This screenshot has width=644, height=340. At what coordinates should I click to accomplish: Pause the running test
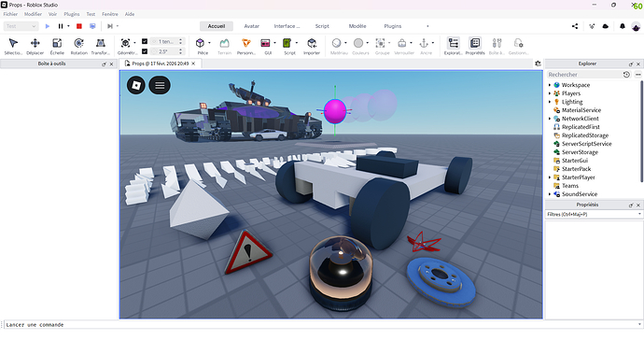click(x=61, y=26)
